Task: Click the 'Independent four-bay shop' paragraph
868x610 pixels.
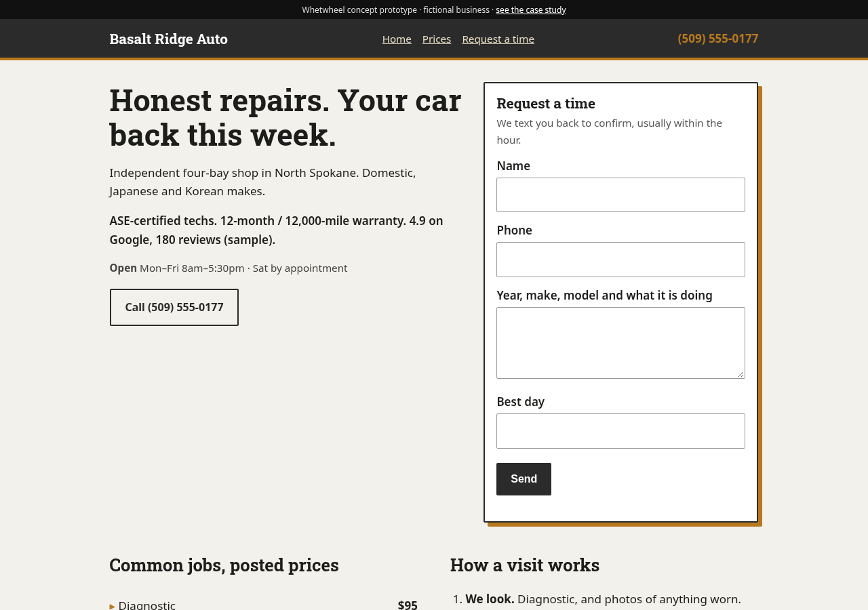Action: (x=263, y=182)
